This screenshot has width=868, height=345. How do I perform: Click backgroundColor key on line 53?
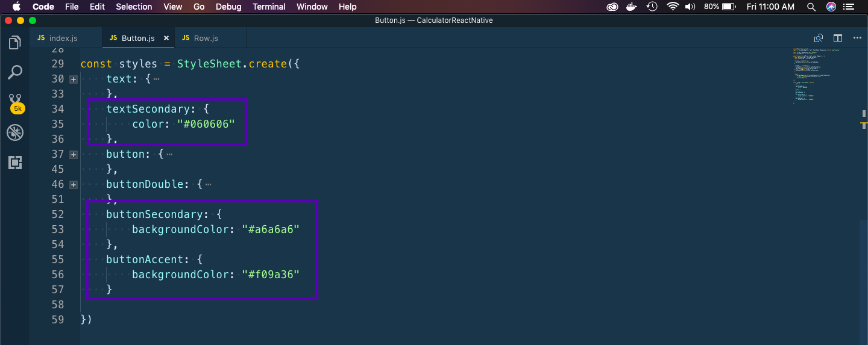click(x=181, y=229)
